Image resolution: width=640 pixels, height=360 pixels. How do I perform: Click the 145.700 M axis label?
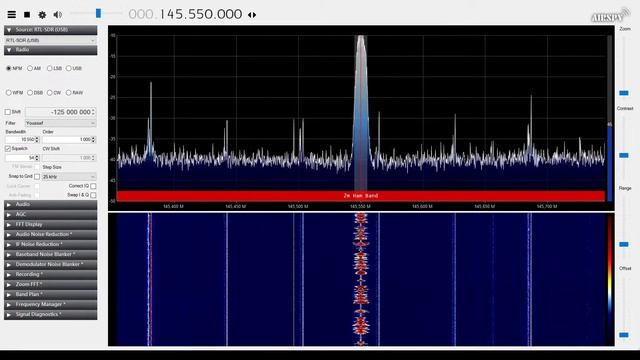547,207
